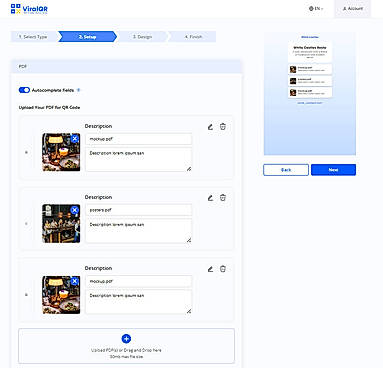Show info tooltip beside Autocomplete fields

point(79,90)
